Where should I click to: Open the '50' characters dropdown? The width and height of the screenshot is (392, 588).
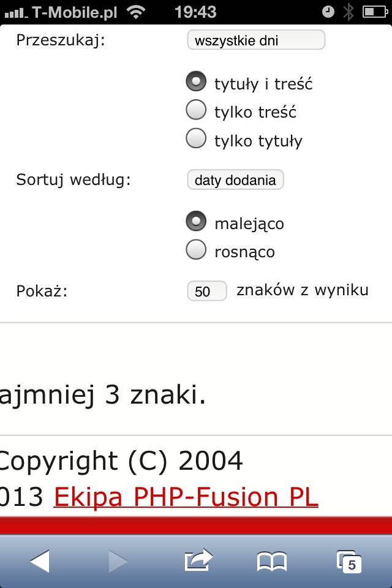click(x=206, y=291)
